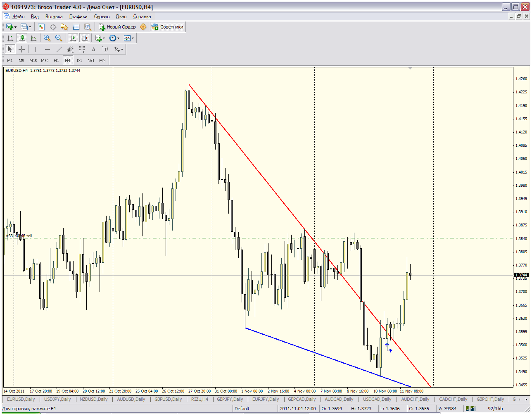This screenshot has width=532, height=414.
Task: Switch chart to line chart type
Action: tap(33, 38)
